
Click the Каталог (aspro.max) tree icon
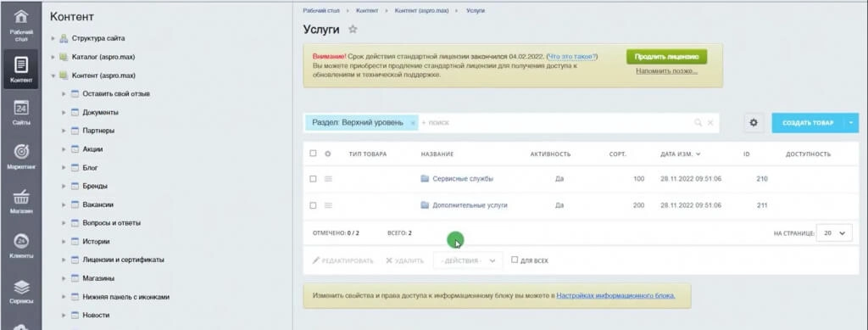[64, 57]
